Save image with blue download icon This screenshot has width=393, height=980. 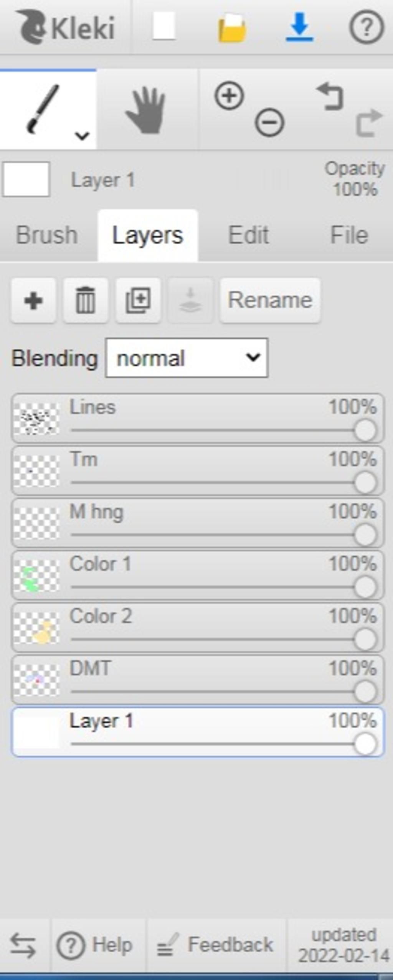tap(300, 27)
